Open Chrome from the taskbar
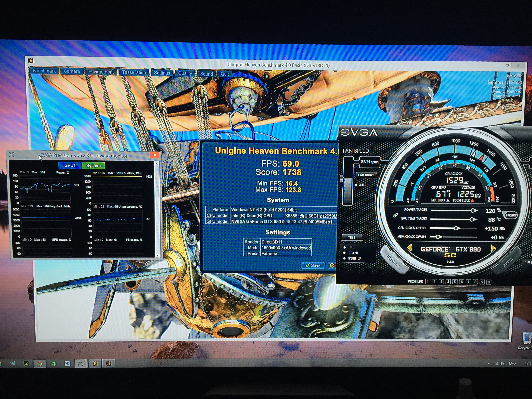This screenshot has width=532, height=399. tap(40, 363)
